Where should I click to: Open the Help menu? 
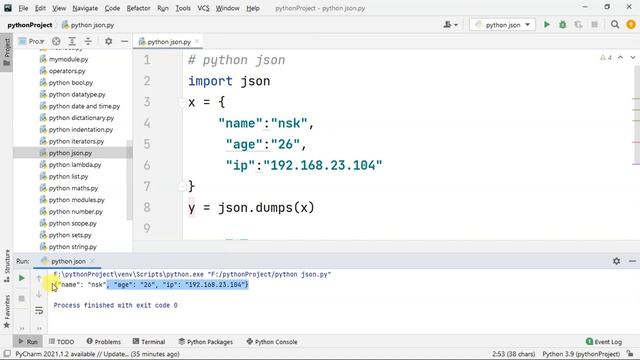(x=253, y=8)
